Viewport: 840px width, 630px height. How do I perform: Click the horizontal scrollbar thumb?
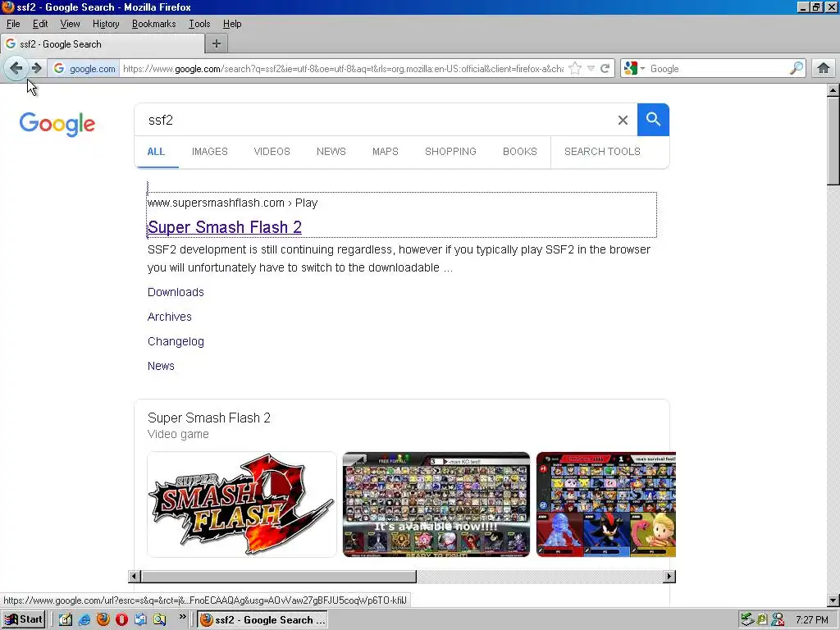point(279,577)
